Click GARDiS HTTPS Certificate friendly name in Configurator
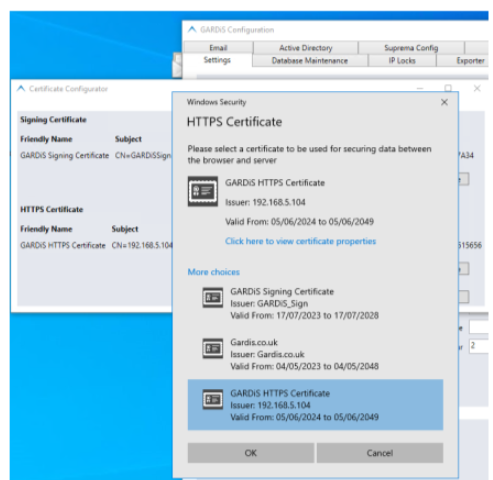This screenshot has height=480, width=493. click(x=63, y=245)
